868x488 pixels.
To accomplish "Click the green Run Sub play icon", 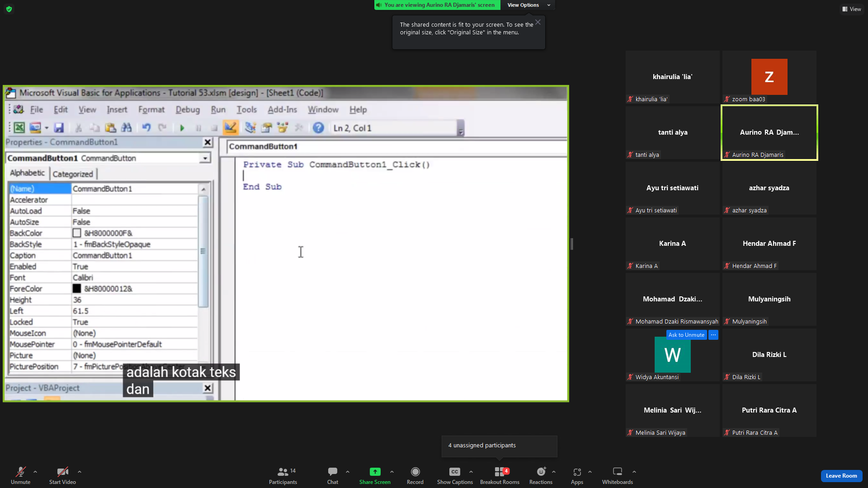I will pos(182,128).
